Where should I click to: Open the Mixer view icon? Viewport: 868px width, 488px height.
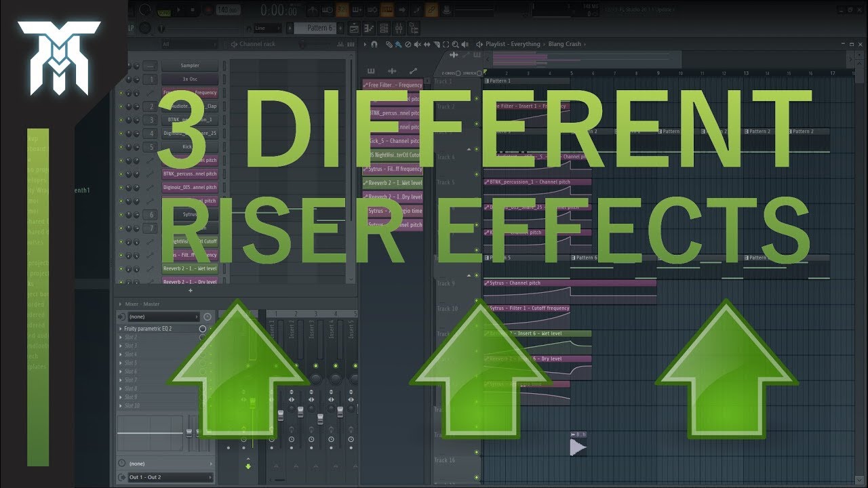pyautogui.click(x=399, y=28)
